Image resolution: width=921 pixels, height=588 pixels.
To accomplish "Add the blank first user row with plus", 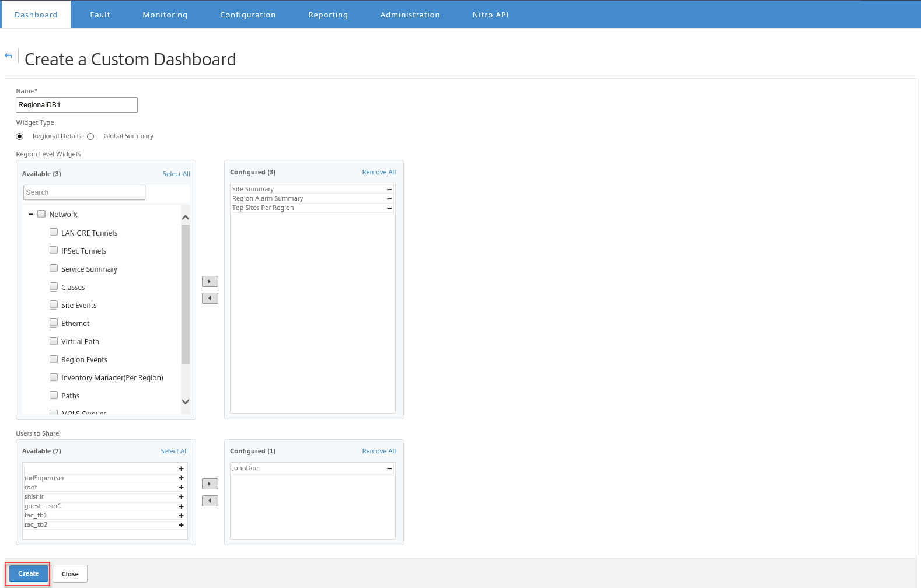I will pos(182,468).
